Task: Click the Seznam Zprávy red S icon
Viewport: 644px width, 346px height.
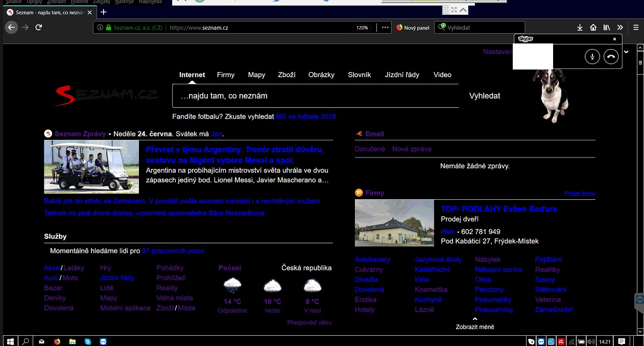Action: tap(48, 134)
